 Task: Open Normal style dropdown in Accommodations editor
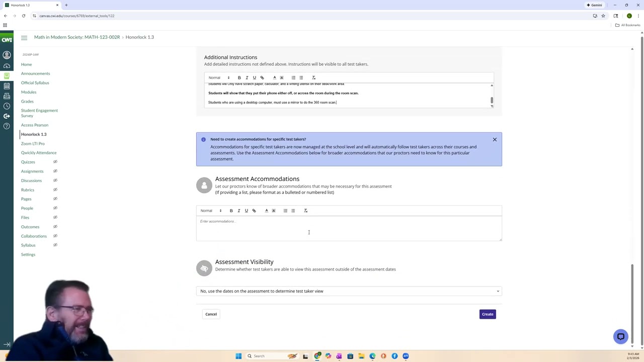[211, 211]
